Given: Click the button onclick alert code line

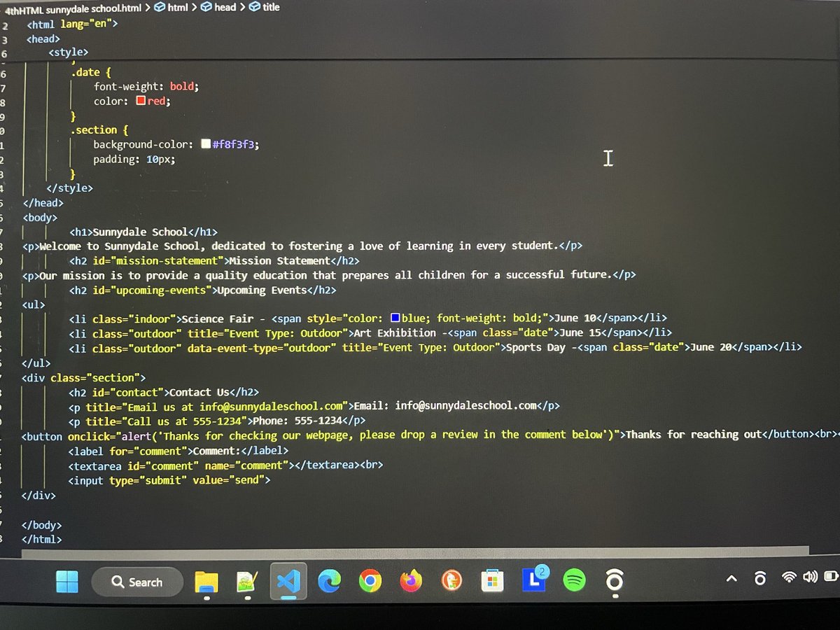Looking at the screenshot, I should (430, 435).
